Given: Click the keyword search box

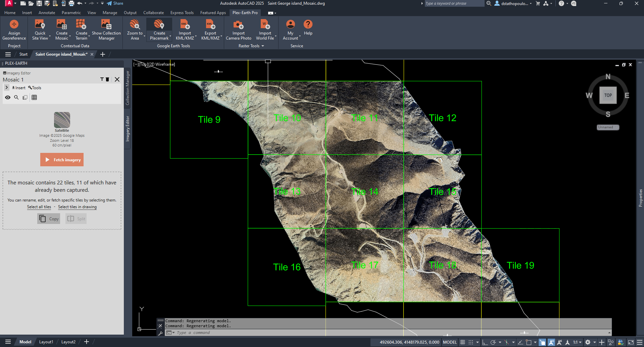Looking at the screenshot, I should 454,3.
